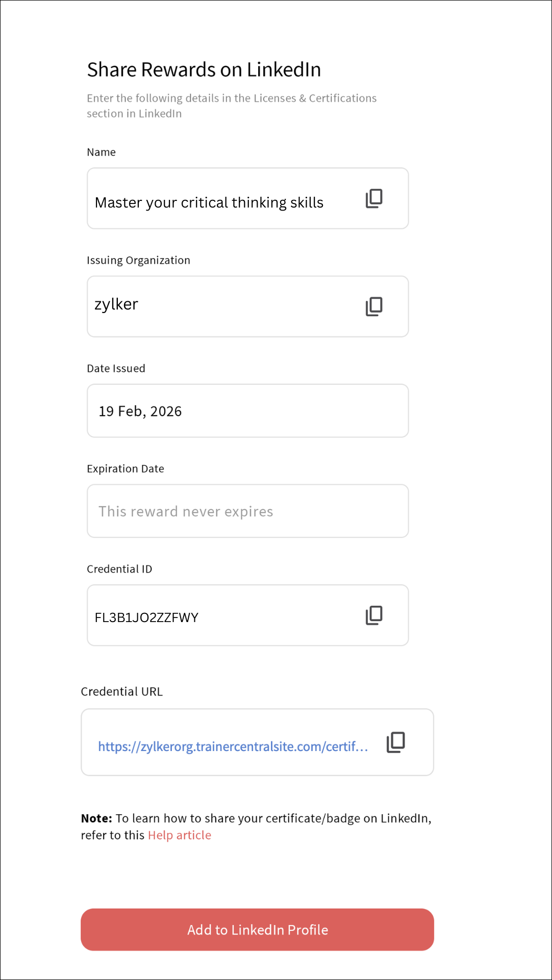Open the zylkerorg trainercentralsite credential URL
The image size is (552, 980).
point(233,746)
